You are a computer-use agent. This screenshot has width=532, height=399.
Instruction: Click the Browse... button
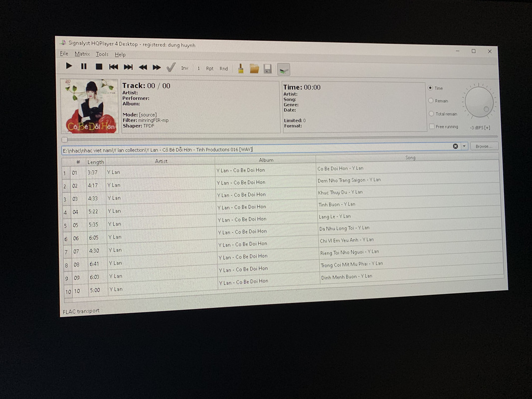(x=484, y=146)
